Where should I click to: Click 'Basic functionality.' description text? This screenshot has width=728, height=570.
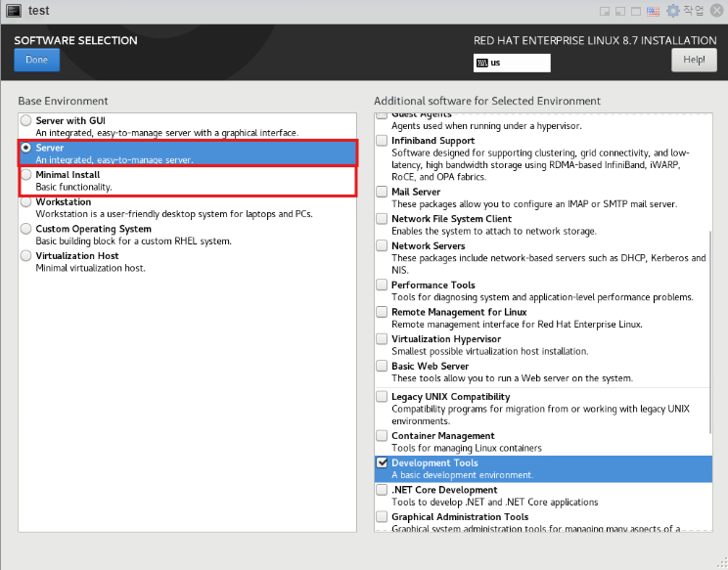(x=73, y=188)
